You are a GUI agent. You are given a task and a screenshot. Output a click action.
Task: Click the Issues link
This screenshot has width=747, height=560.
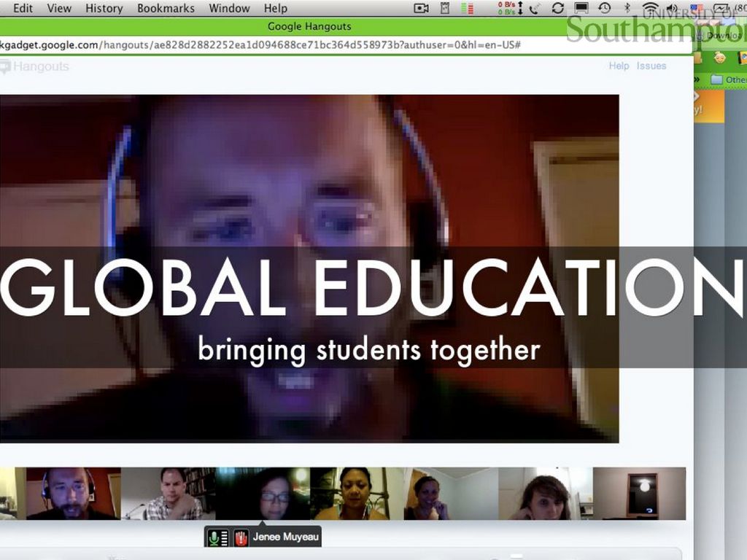pos(651,66)
